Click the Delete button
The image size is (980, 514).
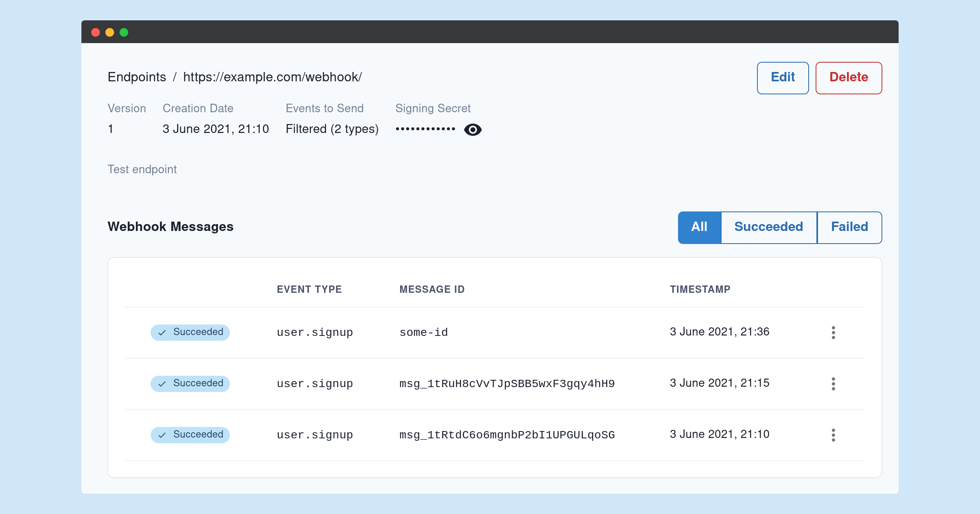(849, 78)
